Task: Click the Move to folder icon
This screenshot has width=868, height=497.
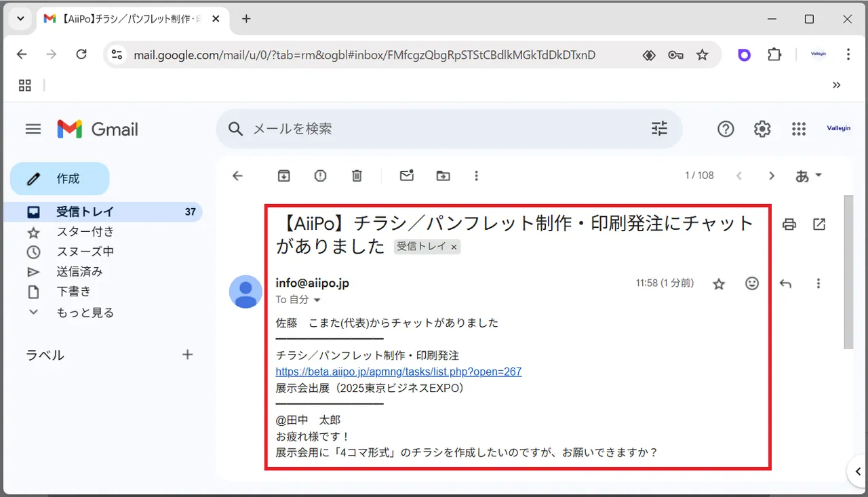Action: 443,176
